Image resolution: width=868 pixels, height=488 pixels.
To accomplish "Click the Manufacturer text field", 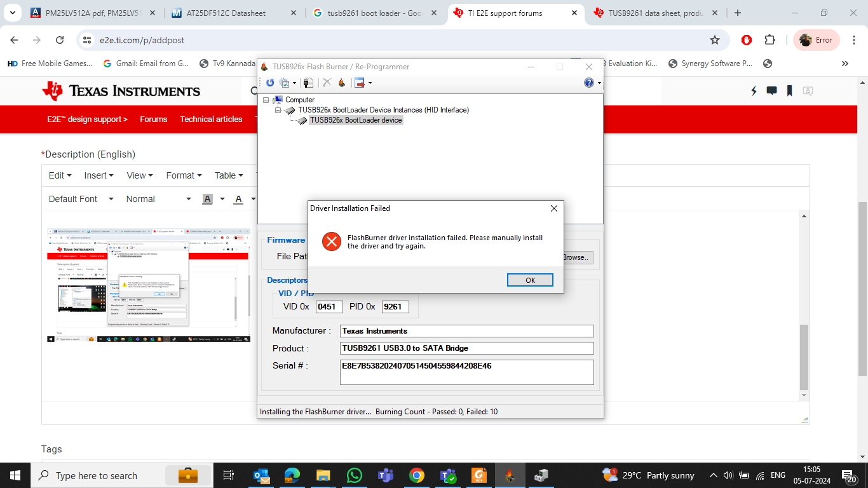I will 467,331.
